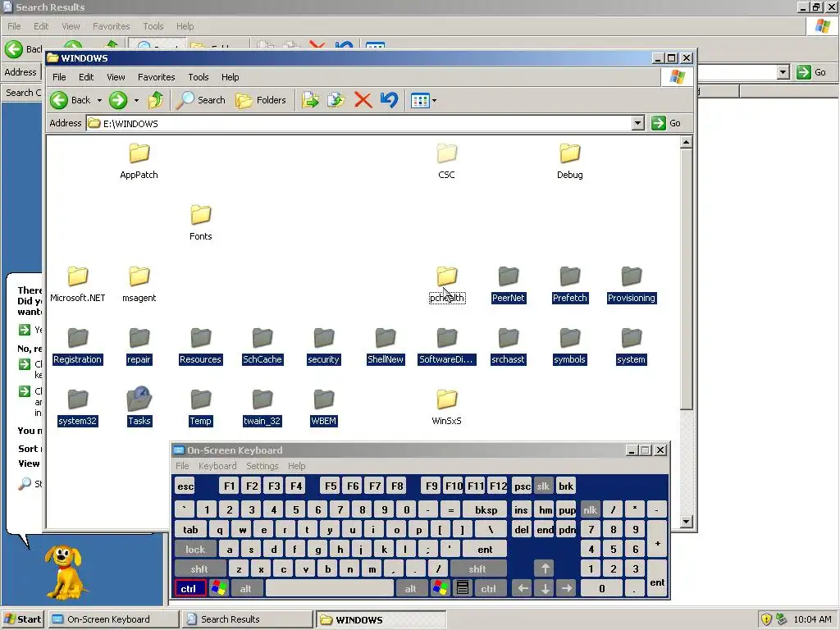Viewport: 840px width, 630px height.
Task: Select the Fonts folder
Action: click(201, 223)
